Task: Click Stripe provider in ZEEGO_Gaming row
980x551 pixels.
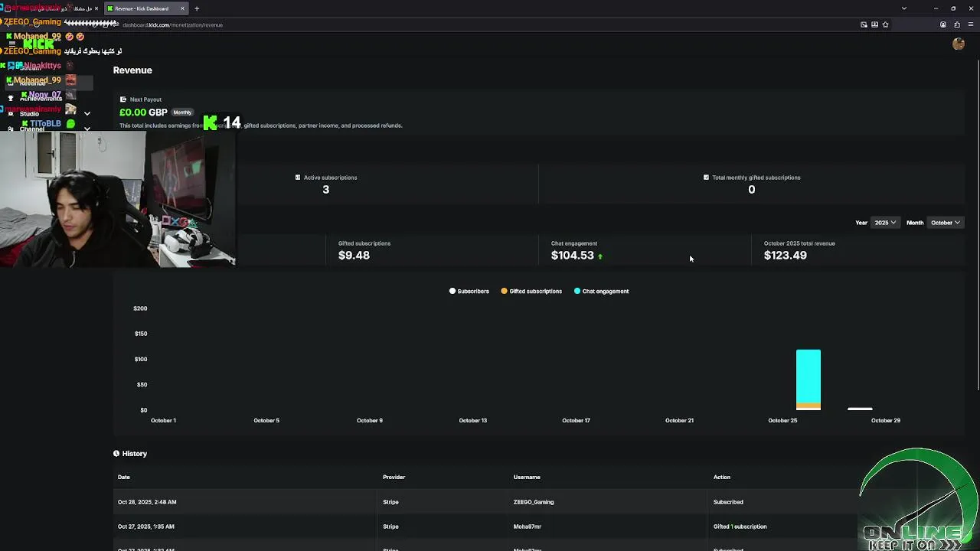Action: 390,502
